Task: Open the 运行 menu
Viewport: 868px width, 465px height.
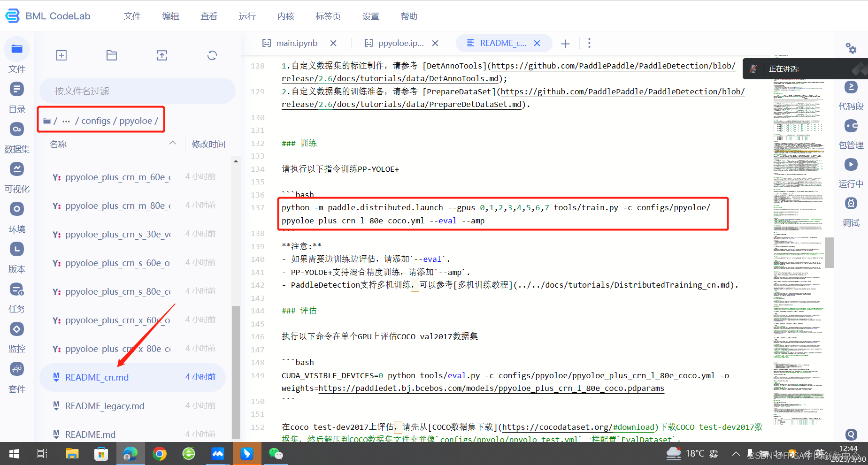Action: pyautogui.click(x=247, y=16)
